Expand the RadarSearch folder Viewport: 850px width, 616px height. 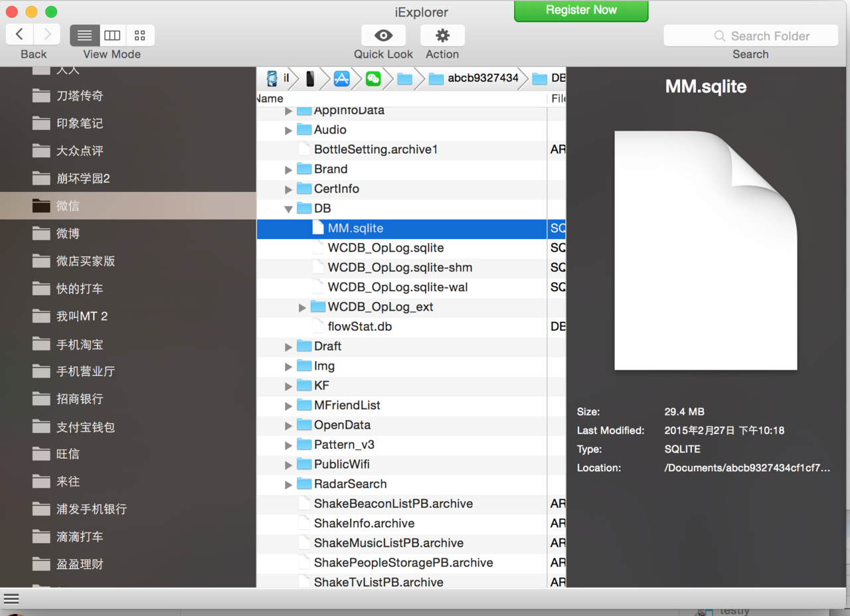coord(288,485)
